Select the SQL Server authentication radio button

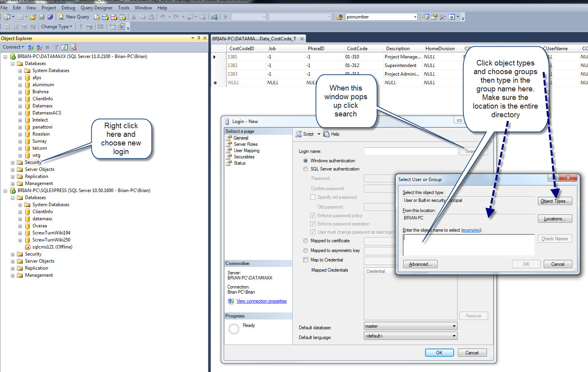(x=306, y=169)
